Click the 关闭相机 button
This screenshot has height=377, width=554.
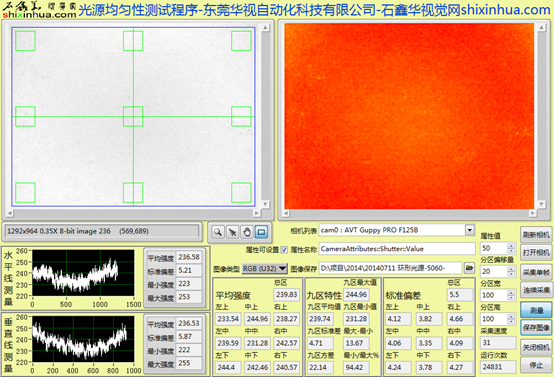click(536, 348)
